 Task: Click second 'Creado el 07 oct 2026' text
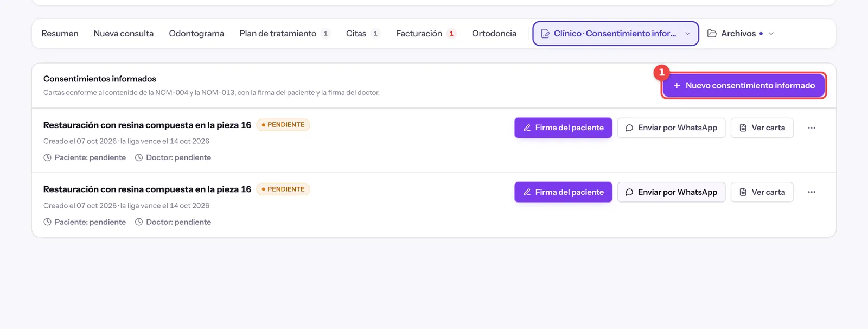[x=80, y=206]
